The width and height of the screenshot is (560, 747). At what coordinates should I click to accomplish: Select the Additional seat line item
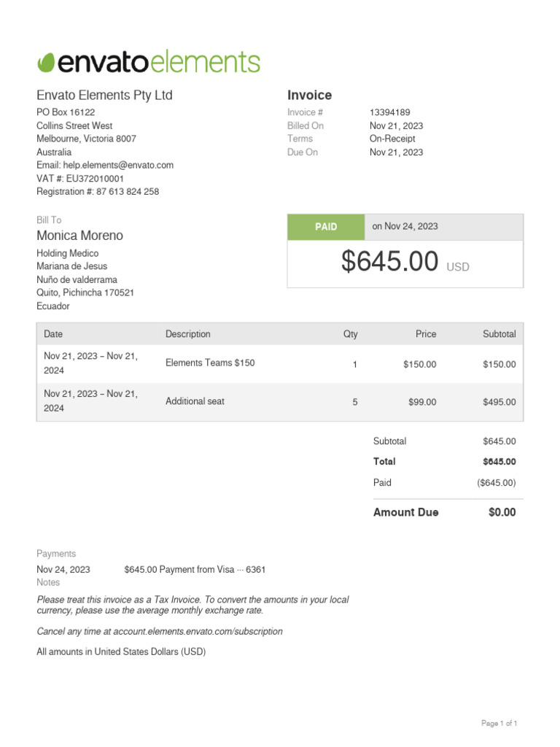point(195,401)
